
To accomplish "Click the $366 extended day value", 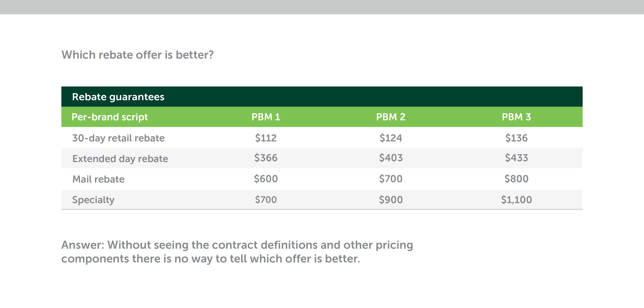I will click(x=266, y=158).
